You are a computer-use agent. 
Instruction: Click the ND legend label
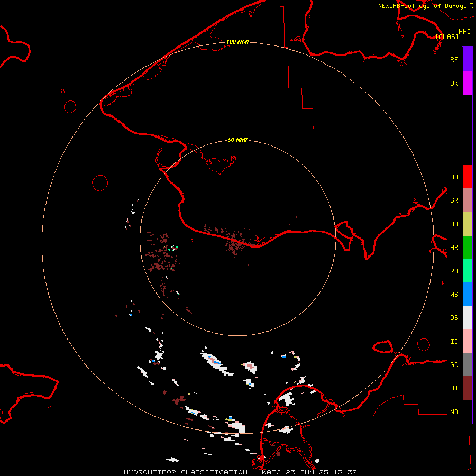tap(454, 412)
